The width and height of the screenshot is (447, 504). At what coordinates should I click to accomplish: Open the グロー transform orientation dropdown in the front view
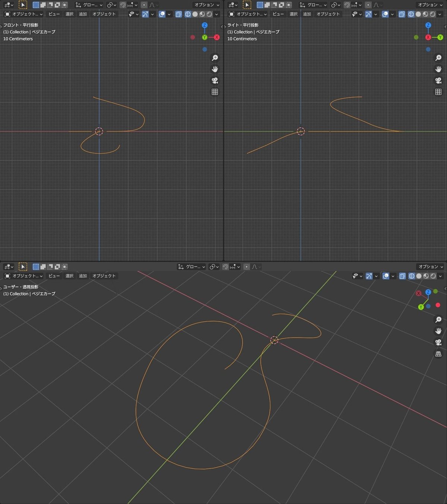pyautogui.click(x=89, y=5)
